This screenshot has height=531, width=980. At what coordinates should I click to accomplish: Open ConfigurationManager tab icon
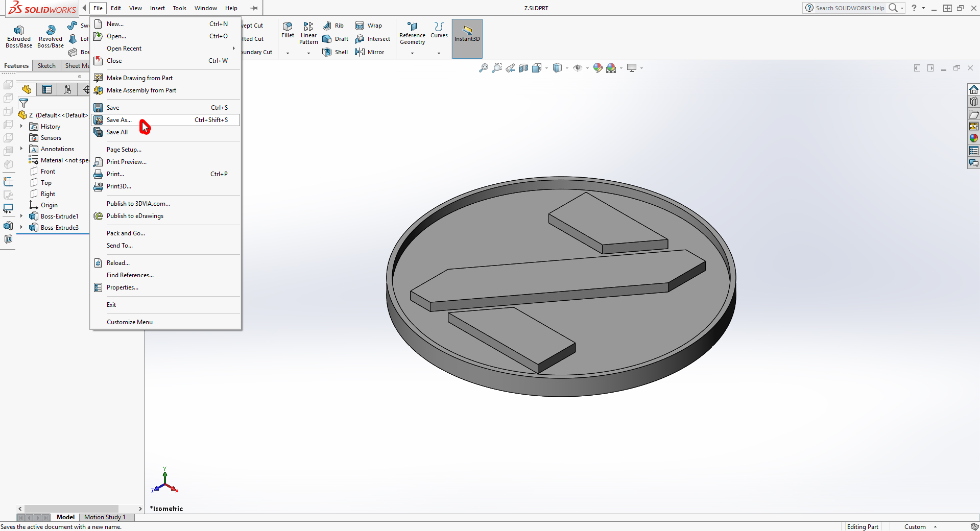[x=67, y=90]
